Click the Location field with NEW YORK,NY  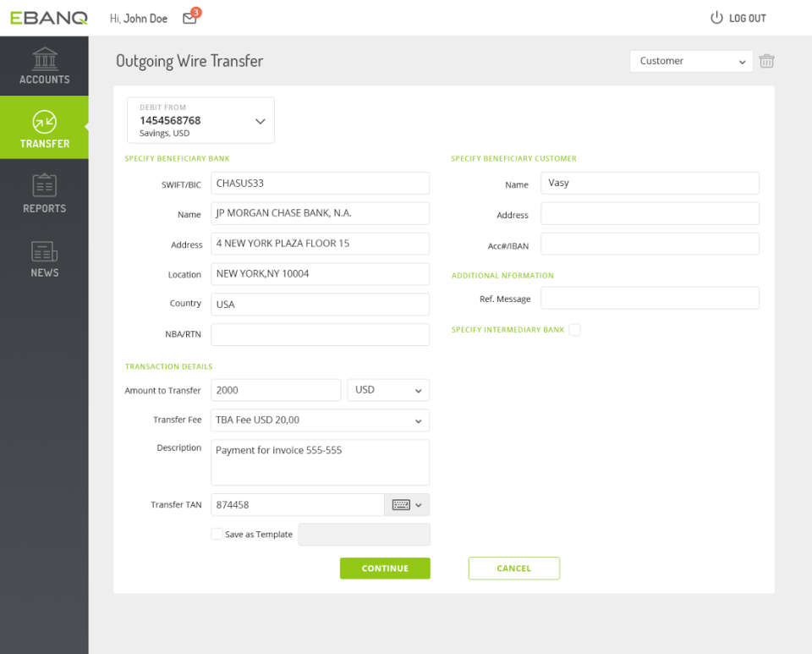tap(320, 274)
